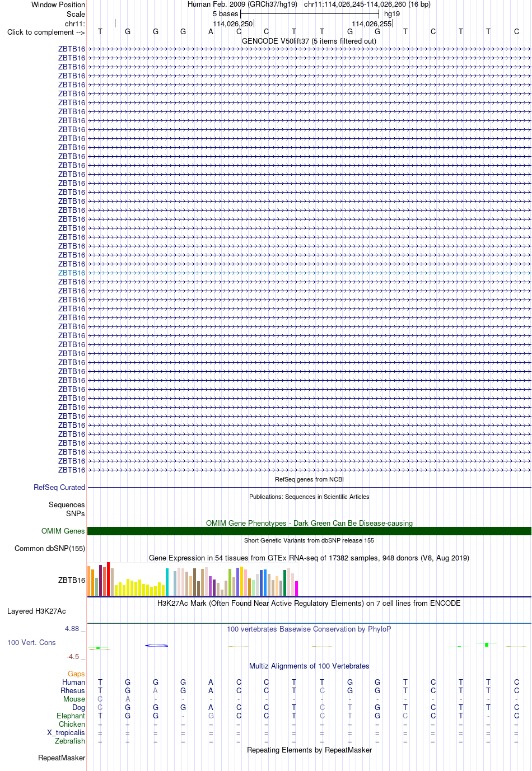Click the '100 Vert. Cons' track label

click(x=31, y=642)
